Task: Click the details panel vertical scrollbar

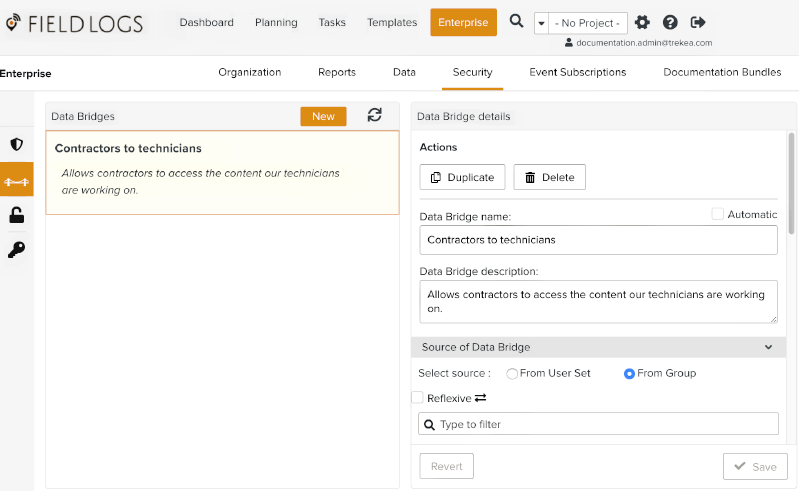Action: pos(792,180)
